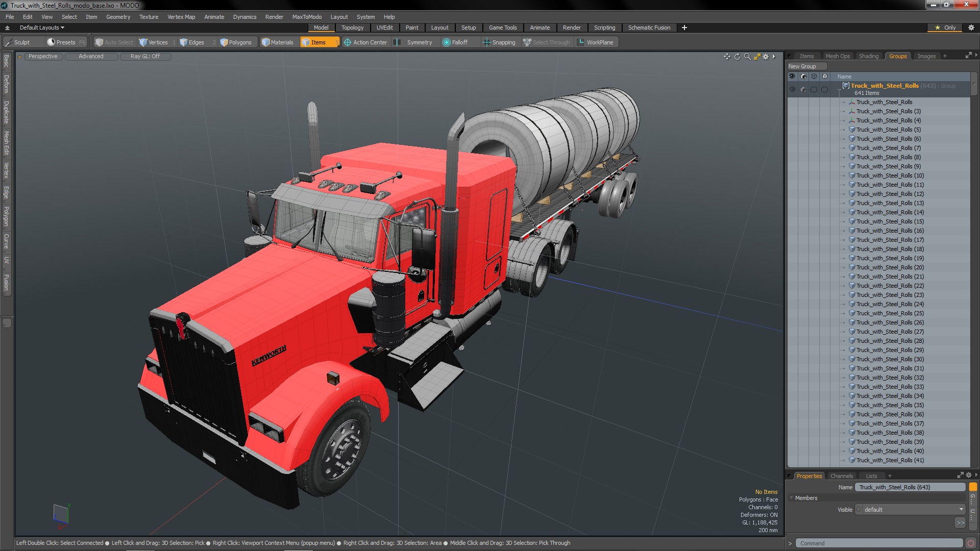Viewport: 980px width, 551px height.
Task: Toggle render camera for Truck_with_Steel_Rolls group
Action: click(803, 89)
